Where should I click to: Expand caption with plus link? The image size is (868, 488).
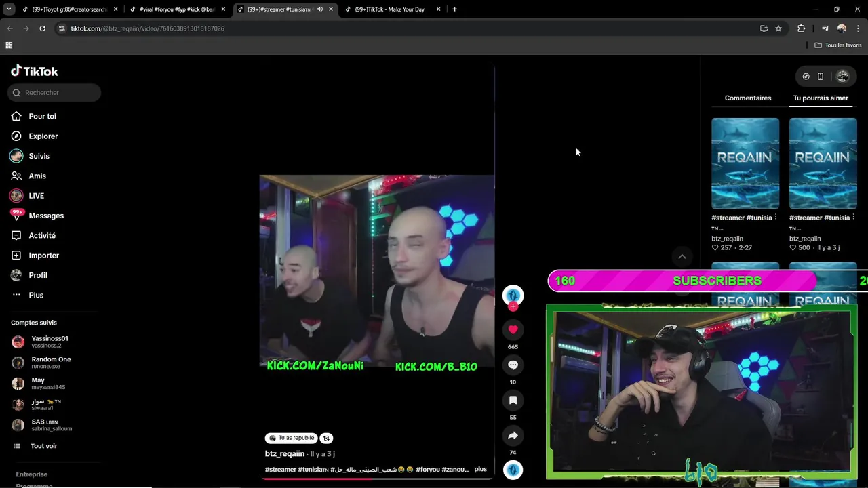(480, 469)
